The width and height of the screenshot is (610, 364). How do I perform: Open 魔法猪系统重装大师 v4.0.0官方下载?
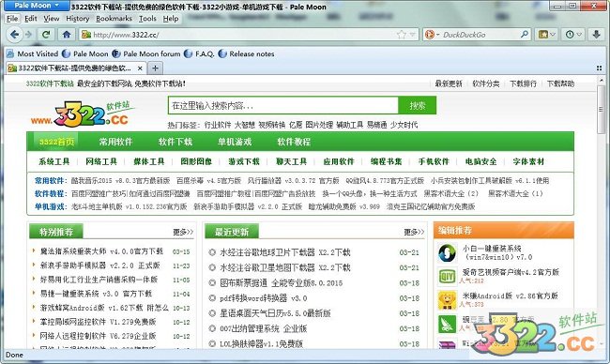pos(101,251)
